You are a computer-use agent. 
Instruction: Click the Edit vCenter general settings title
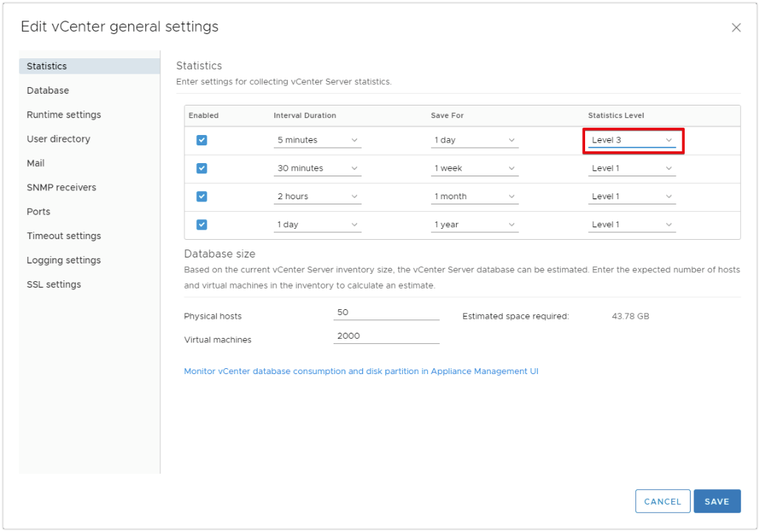[x=120, y=27]
